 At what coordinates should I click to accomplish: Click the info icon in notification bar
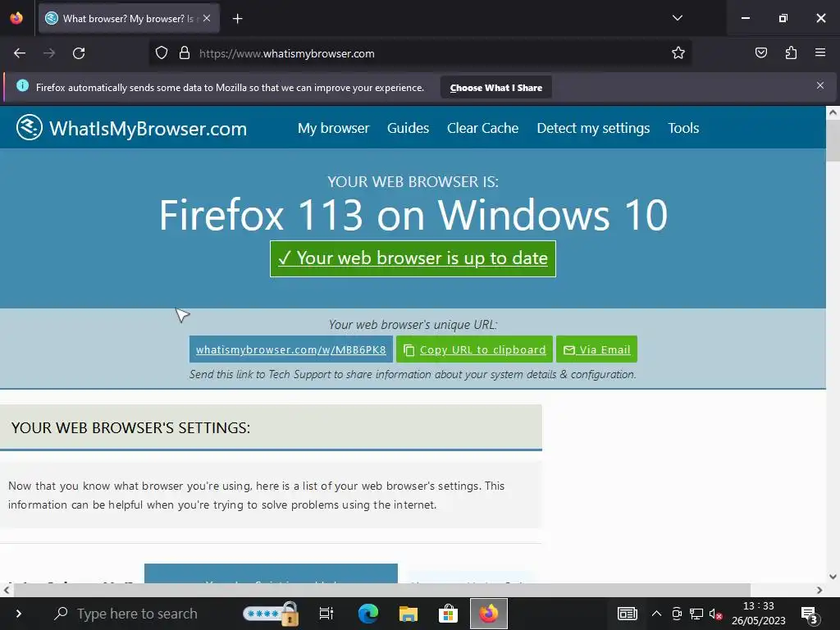pyautogui.click(x=22, y=85)
